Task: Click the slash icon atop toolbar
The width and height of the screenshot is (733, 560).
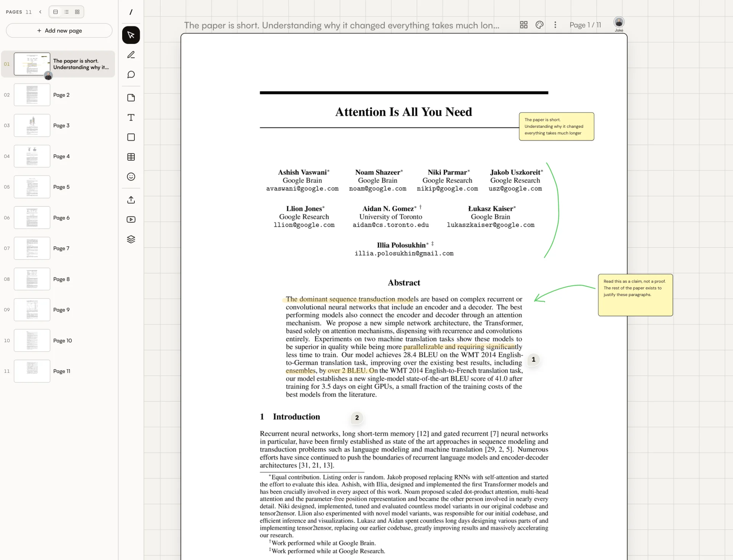Action: tap(131, 12)
